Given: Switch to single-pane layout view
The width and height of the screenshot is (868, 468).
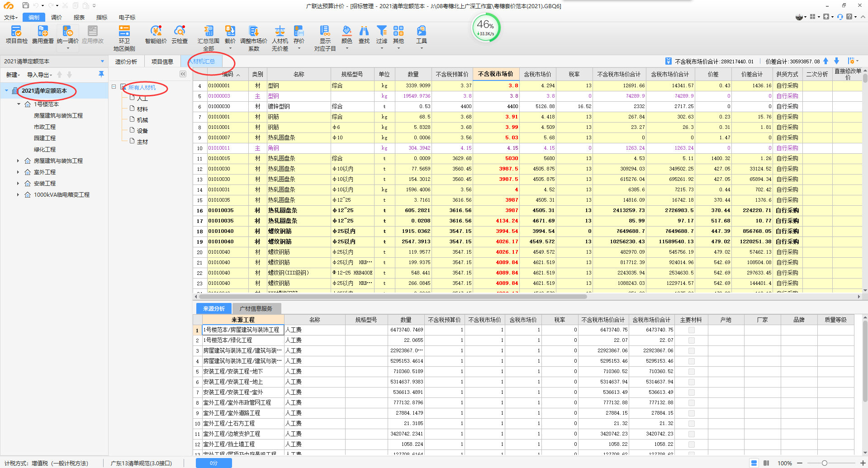Looking at the screenshot, I should tap(754, 463).
